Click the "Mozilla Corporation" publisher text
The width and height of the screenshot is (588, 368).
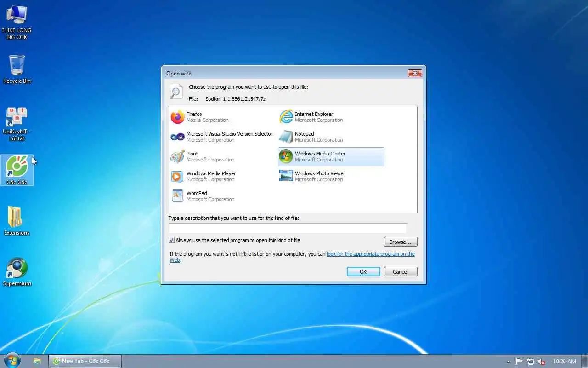click(208, 121)
